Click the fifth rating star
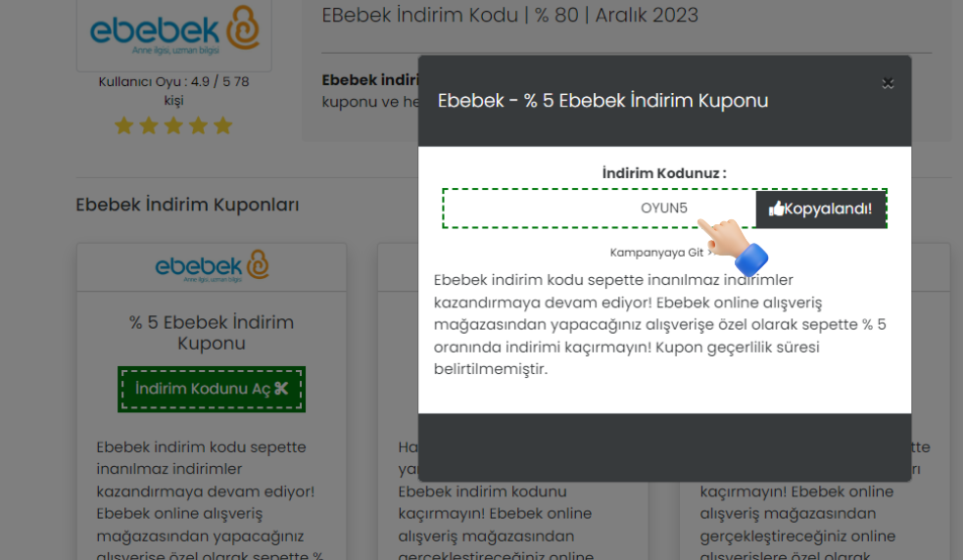The width and height of the screenshot is (963, 560). 223,125
